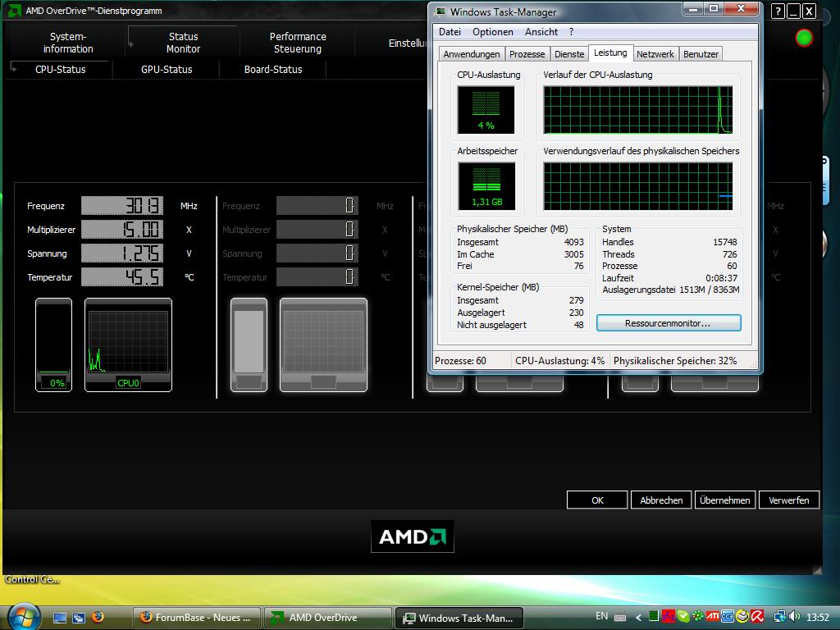Click the Ressourcenmonitor button
Viewport: 840px width, 630px height.
point(668,323)
